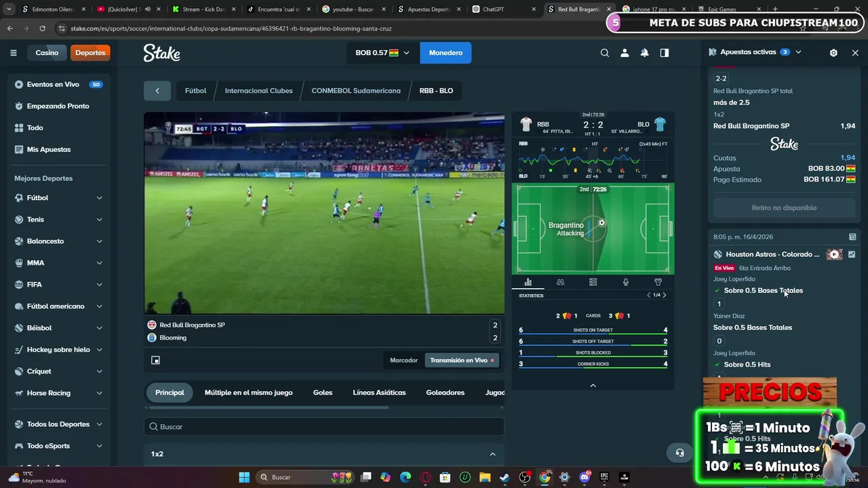Switch to Deportes mode
The width and height of the screenshot is (868, 488).
click(90, 53)
